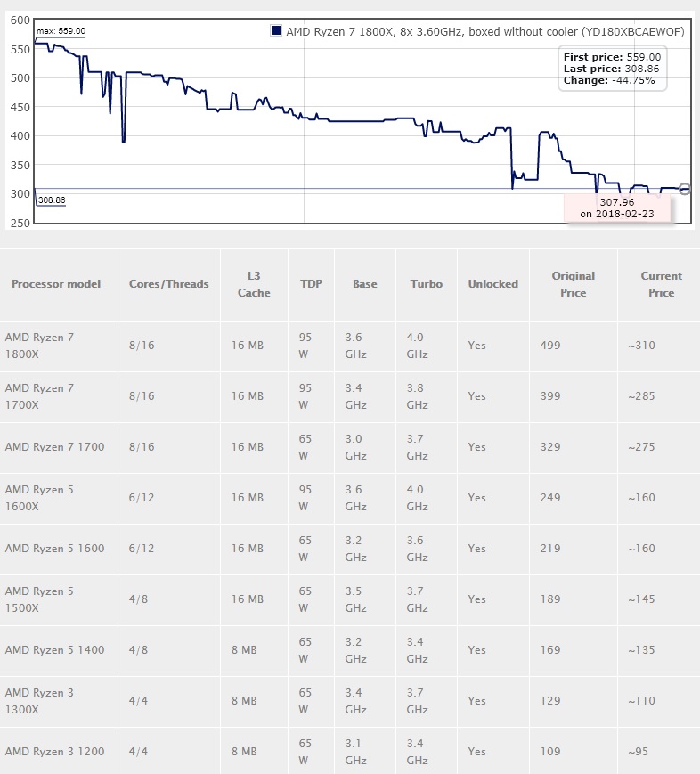Click the max: 559.00 chart label
Screen dimensions: 700x774
pos(61,31)
